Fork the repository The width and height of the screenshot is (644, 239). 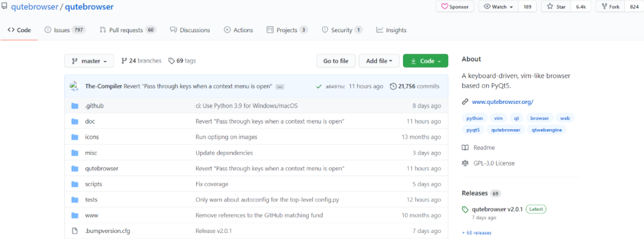click(611, 7)
